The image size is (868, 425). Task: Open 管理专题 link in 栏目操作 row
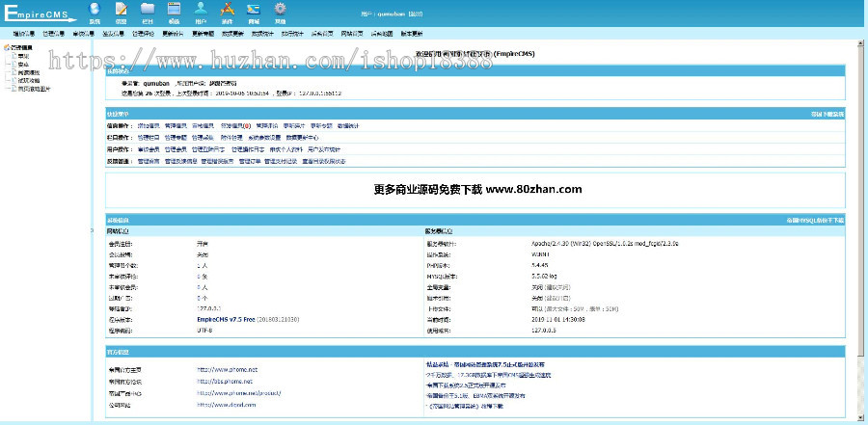click(176, 137)
